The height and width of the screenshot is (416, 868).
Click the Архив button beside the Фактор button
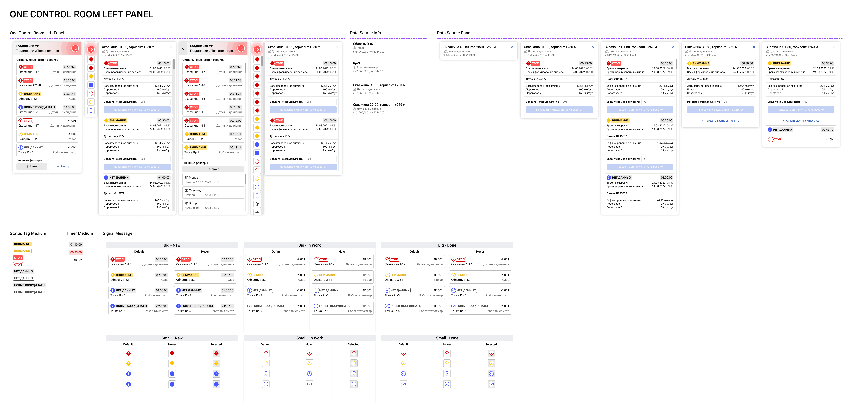coord(31,166)
